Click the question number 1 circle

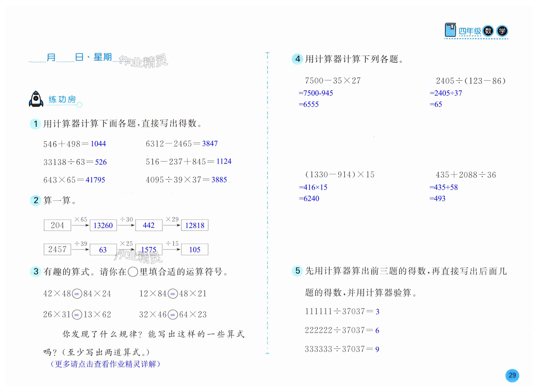[x=36, y=124]
